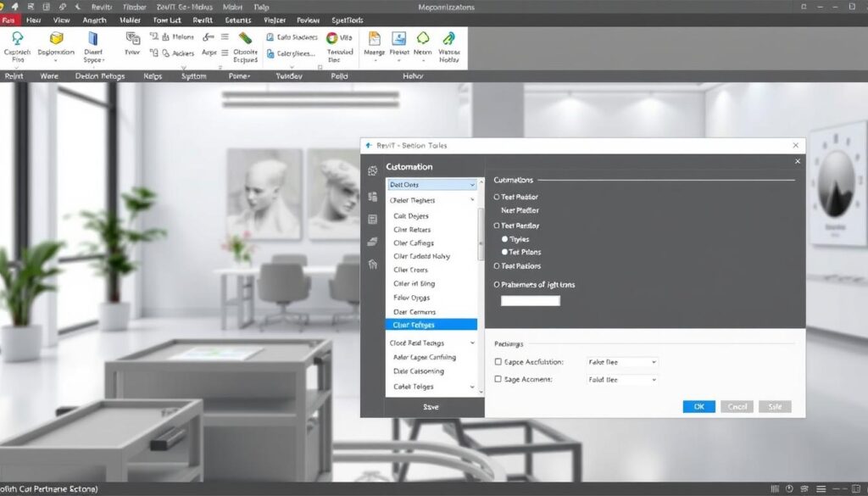Select Calt Dejers in the list
This screenshot has width=868, height=496.
pos(411,216)
